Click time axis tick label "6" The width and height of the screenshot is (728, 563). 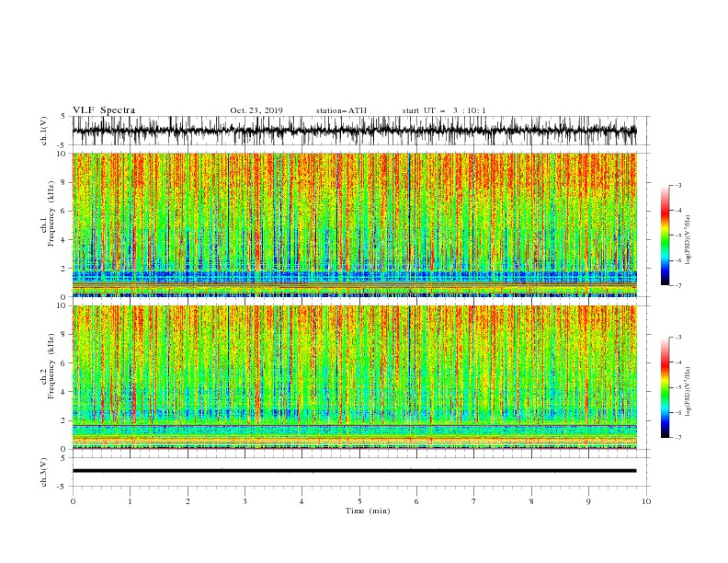tap(416, 501)
